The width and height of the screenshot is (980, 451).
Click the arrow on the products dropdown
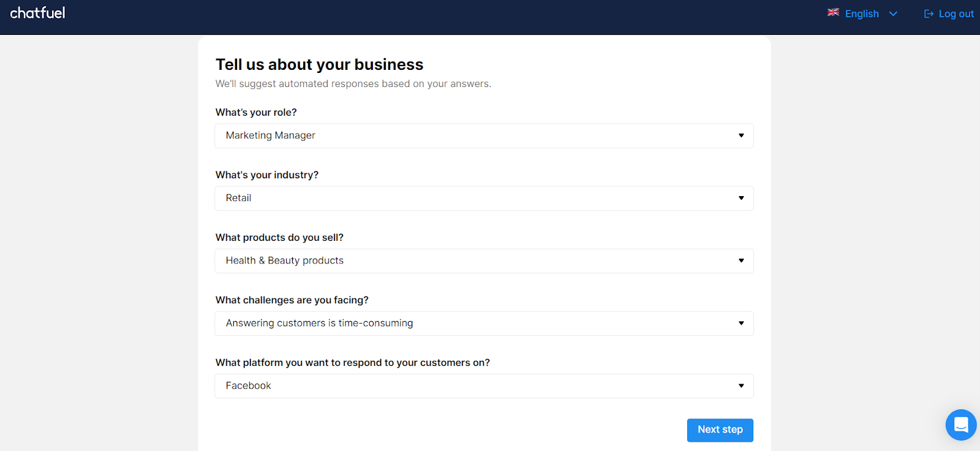(741, 260)
